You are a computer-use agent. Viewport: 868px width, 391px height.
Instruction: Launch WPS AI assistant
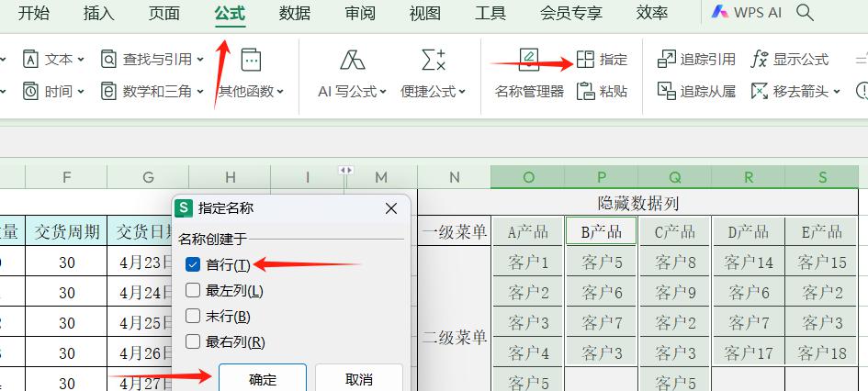click(746, 12)
